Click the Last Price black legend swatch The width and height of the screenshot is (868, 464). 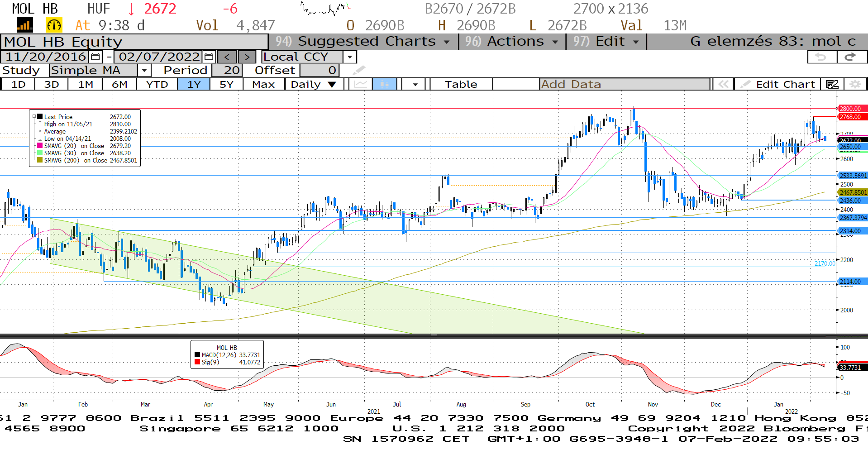pyautogui.click(x=40, y=117)
